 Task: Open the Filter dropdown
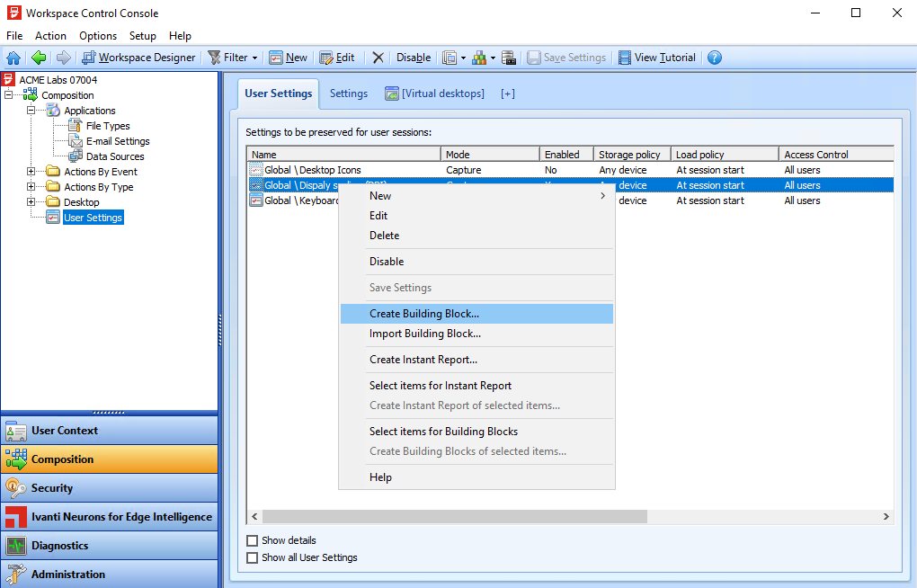click(x=234, y=58)
